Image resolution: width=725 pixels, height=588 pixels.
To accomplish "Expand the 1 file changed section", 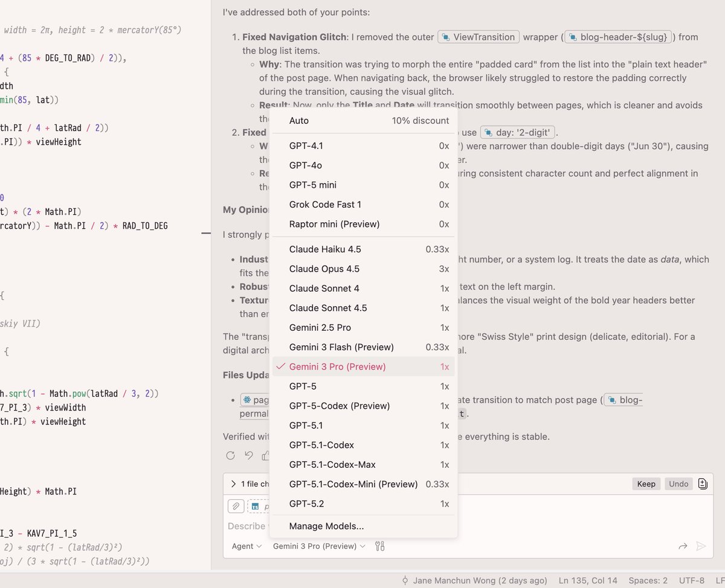I will pyautogui.click(x=250, y=484).
